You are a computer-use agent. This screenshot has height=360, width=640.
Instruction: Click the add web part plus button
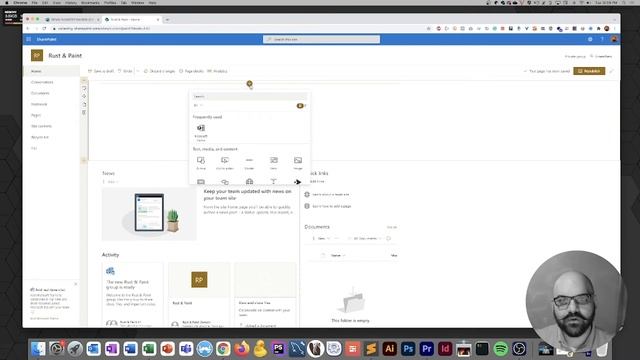(x=249, y=83)
